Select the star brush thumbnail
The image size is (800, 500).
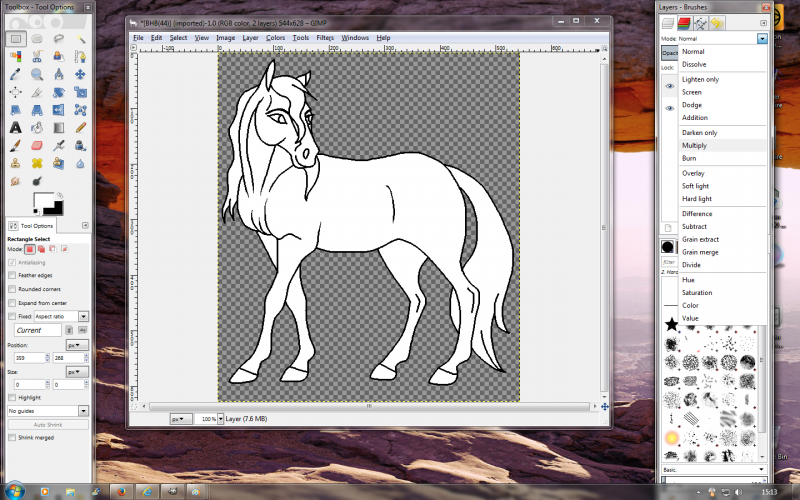(x=671, y=324)
